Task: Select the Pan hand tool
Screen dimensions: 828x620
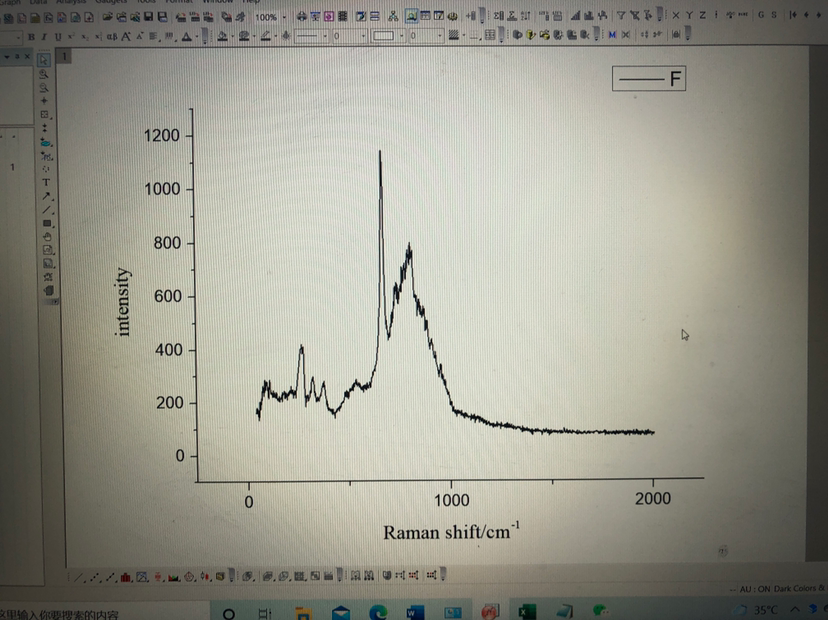Action: (x=48, y=237)
